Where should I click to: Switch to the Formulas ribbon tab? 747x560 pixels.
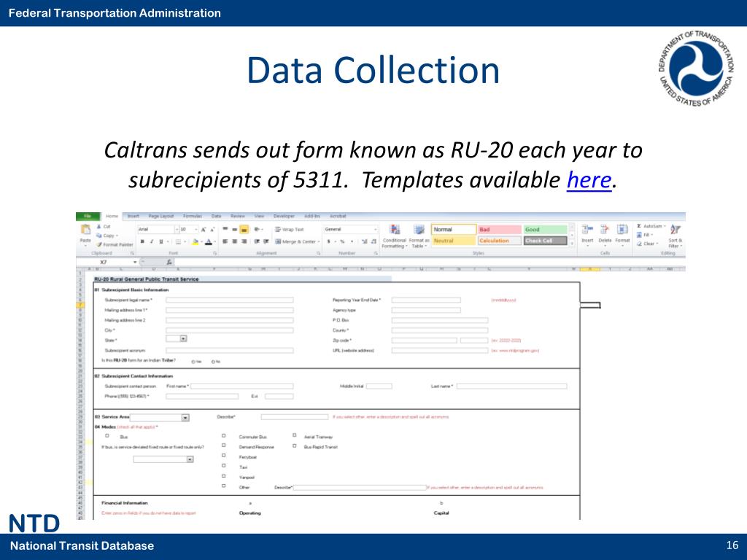[x=193, y=216]
